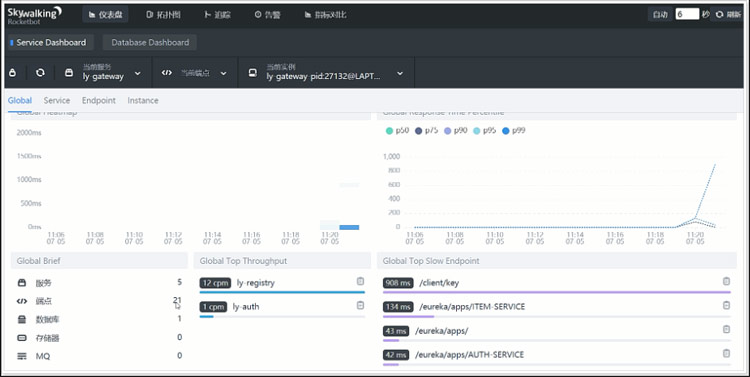Switch to Database Dashboard

click(150, 43)
